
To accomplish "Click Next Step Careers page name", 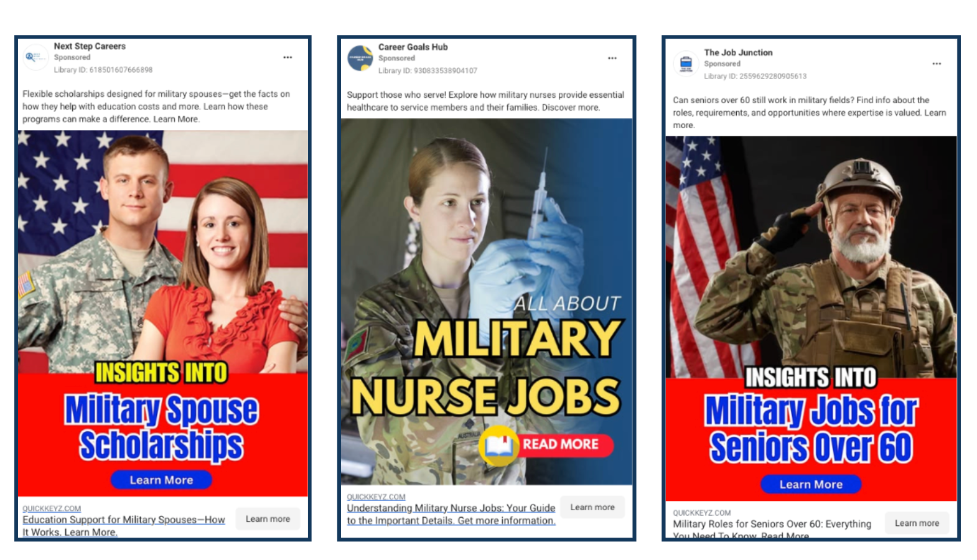I will coord(90,46).
